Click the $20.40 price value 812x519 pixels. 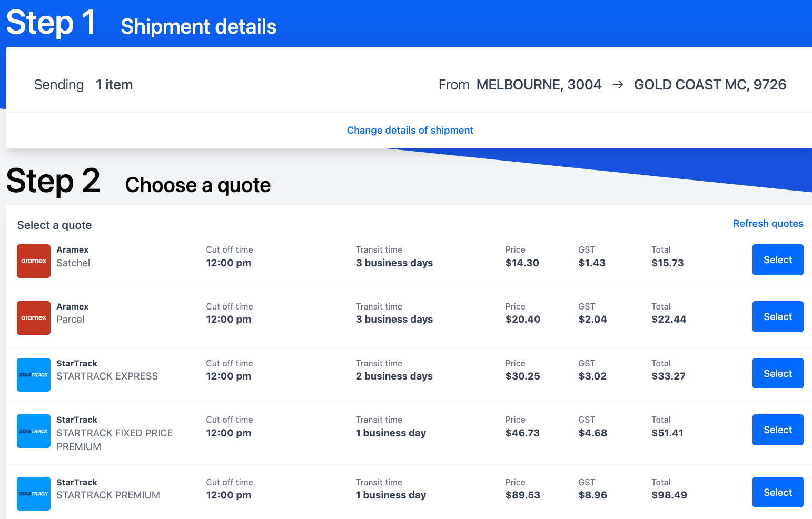523,319
